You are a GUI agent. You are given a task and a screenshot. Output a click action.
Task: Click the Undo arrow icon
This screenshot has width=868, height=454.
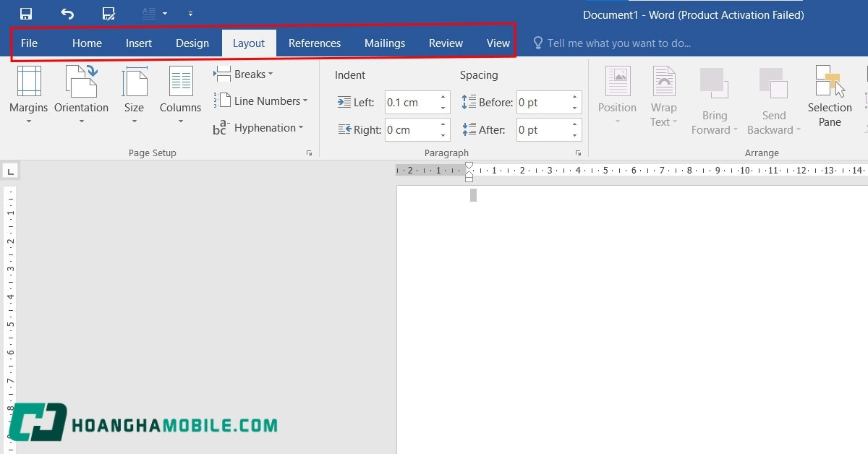tap(67, 14)
